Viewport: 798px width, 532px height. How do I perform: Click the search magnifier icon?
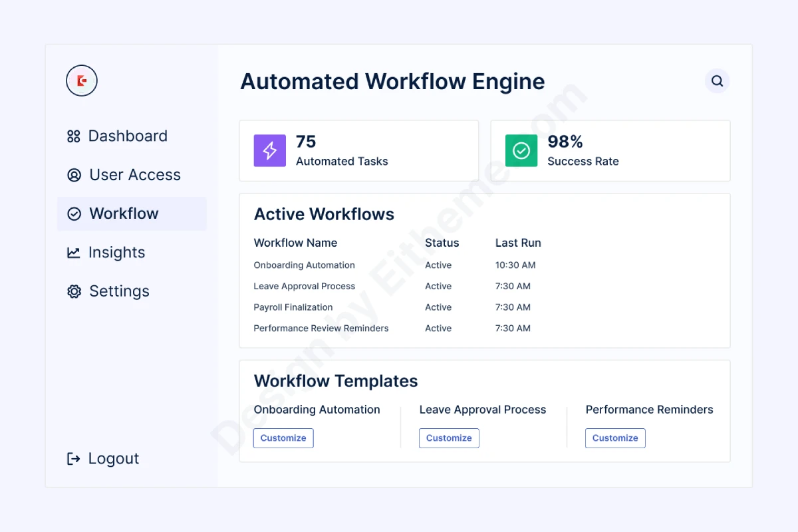717,81
